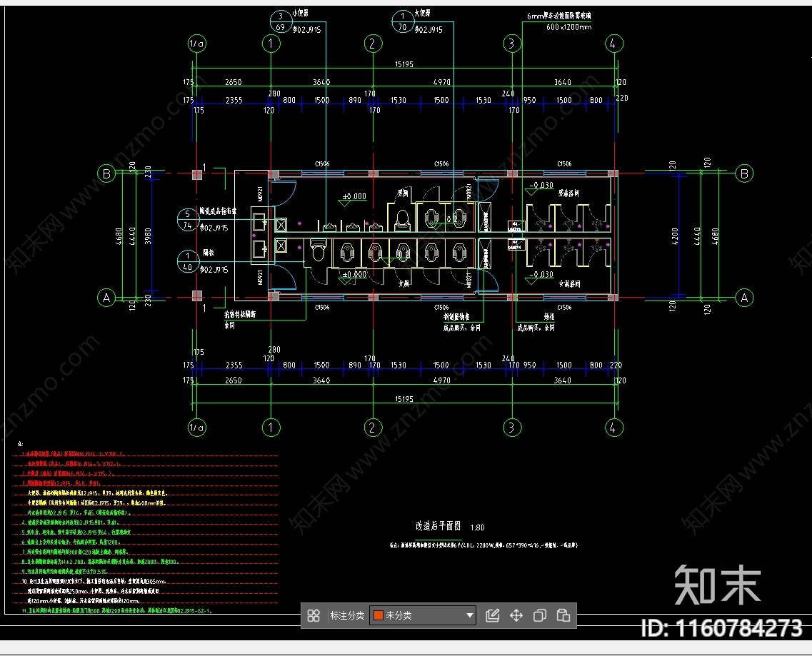Open the four-shapes category grid icon

[x=314, y=615]
